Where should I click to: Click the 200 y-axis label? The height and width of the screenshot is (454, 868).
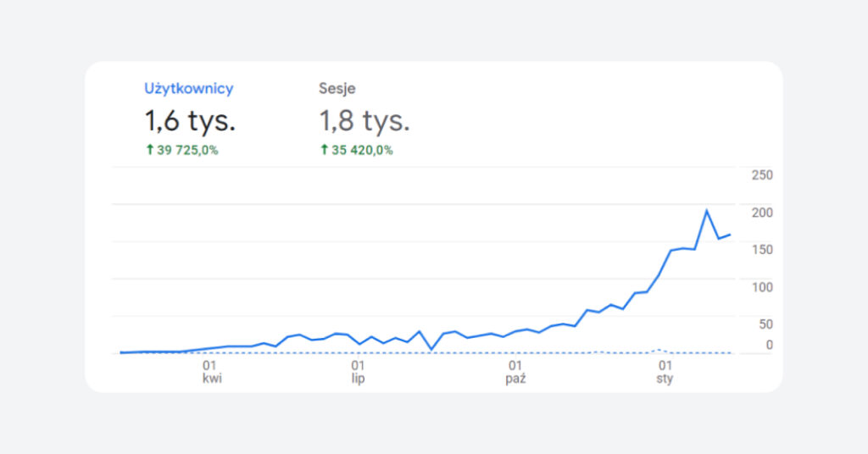762,213
